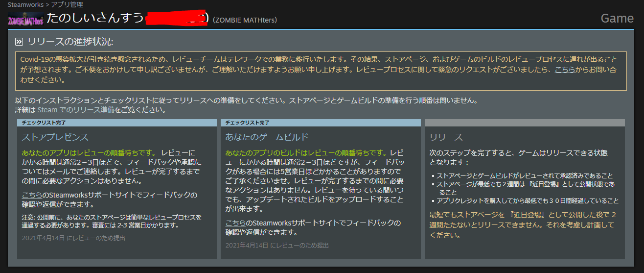
Task: Open the Steam でのリリース準備 documentation link
Action: pos(75,110)
